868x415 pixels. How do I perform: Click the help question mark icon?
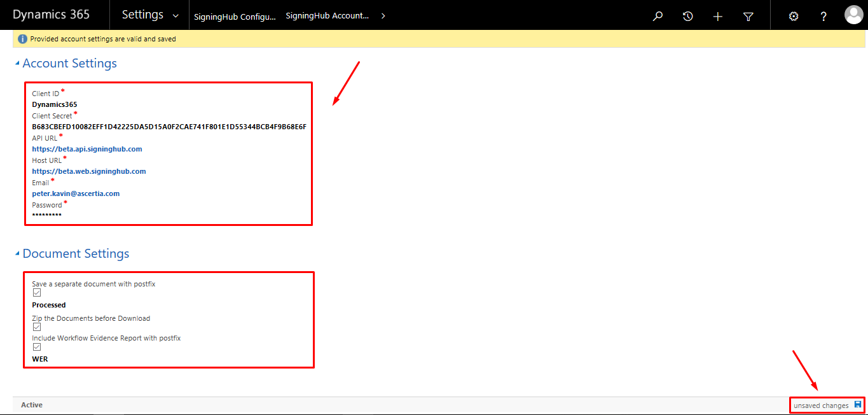823,16
